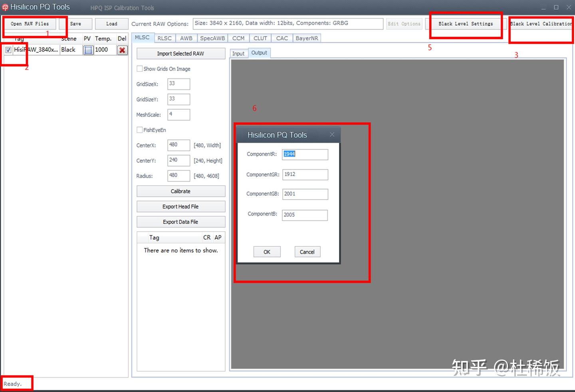The height and width of the screenshot is (392, 575).
Task: Close the HiPQ ISP Calibration Tools window
Action: coord(569,8)
